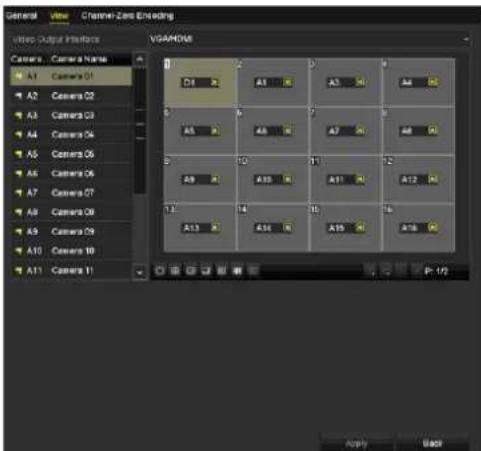Click the Back button
The height and width of the screenshot is (451, 481).
click(432, 444)
